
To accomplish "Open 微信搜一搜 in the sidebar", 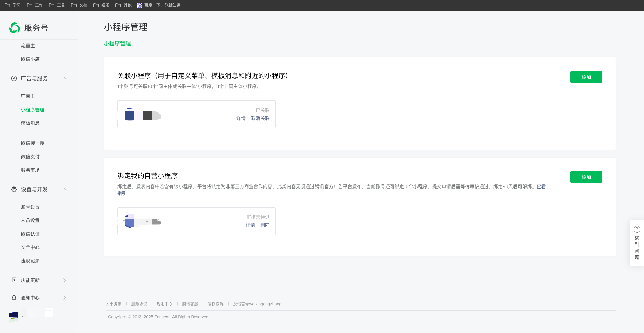I will tap(33, 143).
